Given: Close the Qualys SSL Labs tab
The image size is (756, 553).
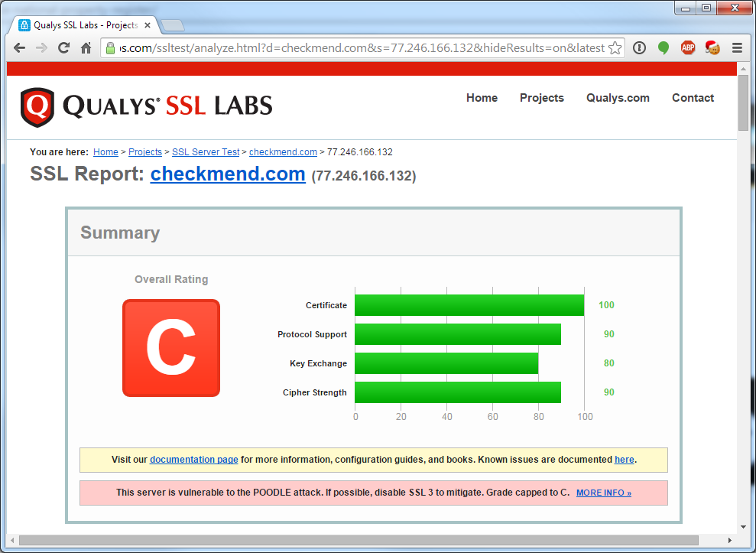Looking at the screenshot, I should [148, 25].
